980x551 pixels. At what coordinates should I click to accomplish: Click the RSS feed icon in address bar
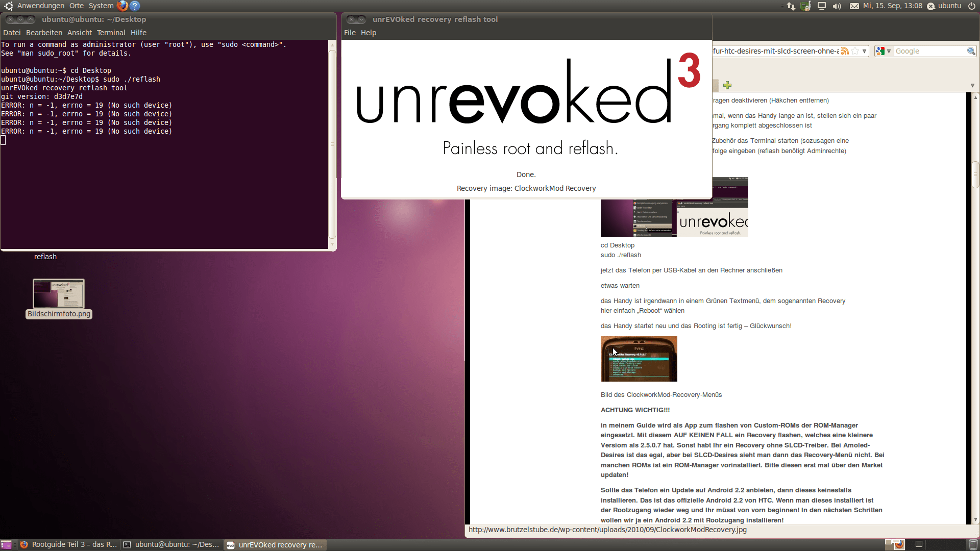[845, 51]
